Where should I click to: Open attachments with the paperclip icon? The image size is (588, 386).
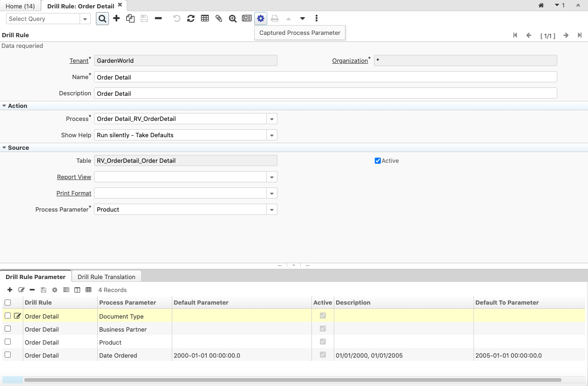[x=219, y=19]
